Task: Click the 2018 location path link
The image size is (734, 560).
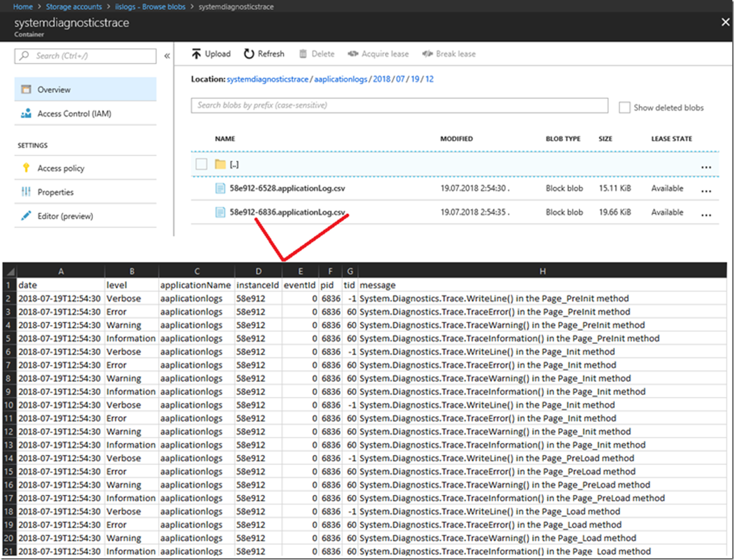Action: pos(382,79)
